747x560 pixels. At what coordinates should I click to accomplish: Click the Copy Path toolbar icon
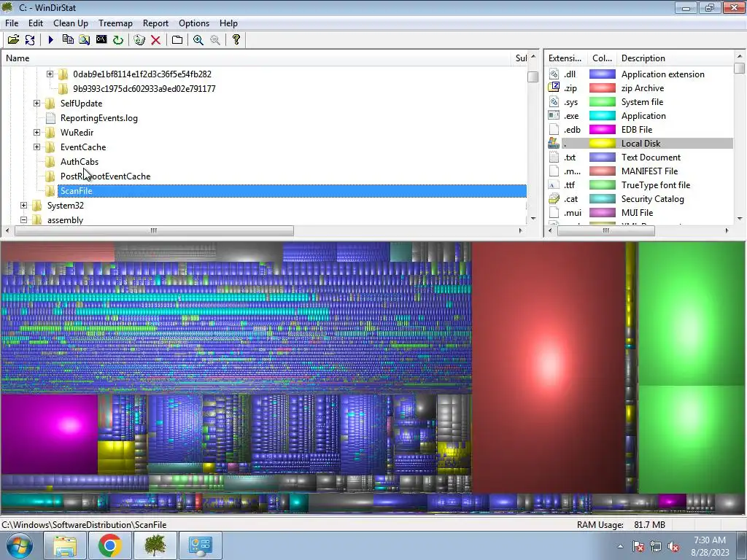(68, 39)
